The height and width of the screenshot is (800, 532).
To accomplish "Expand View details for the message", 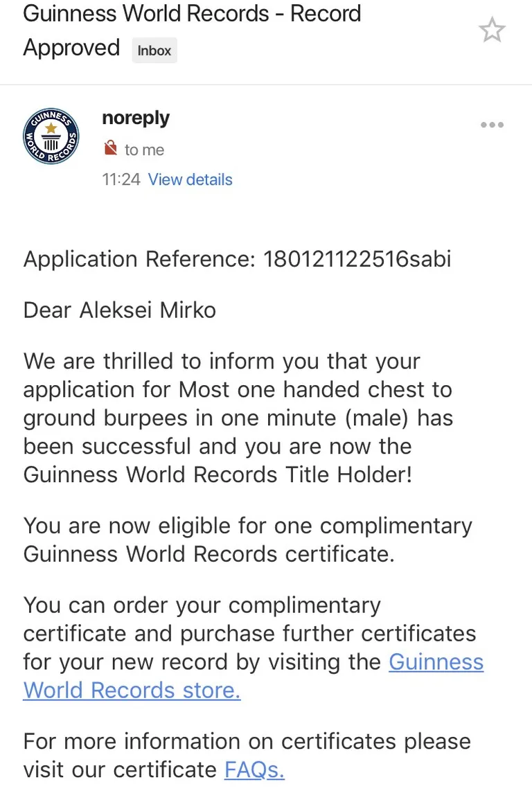I will pos(190,179).
